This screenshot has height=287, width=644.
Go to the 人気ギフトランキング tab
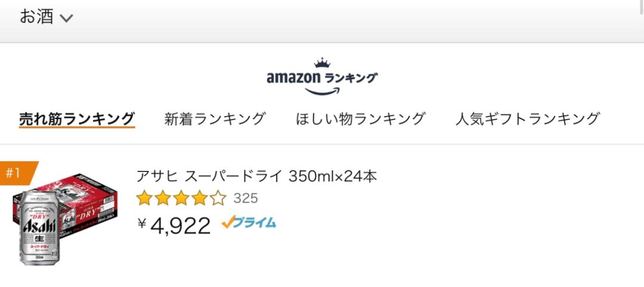(x=528, y=119)
